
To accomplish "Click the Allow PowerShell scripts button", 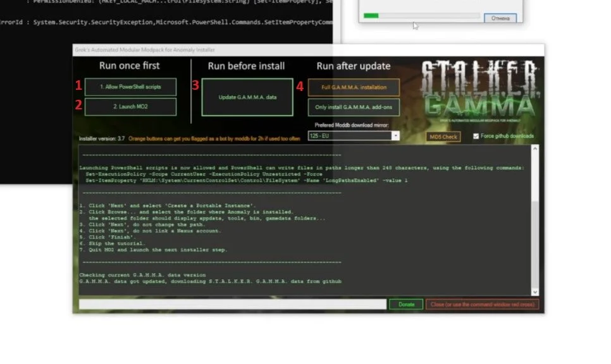I will (130, 87).
